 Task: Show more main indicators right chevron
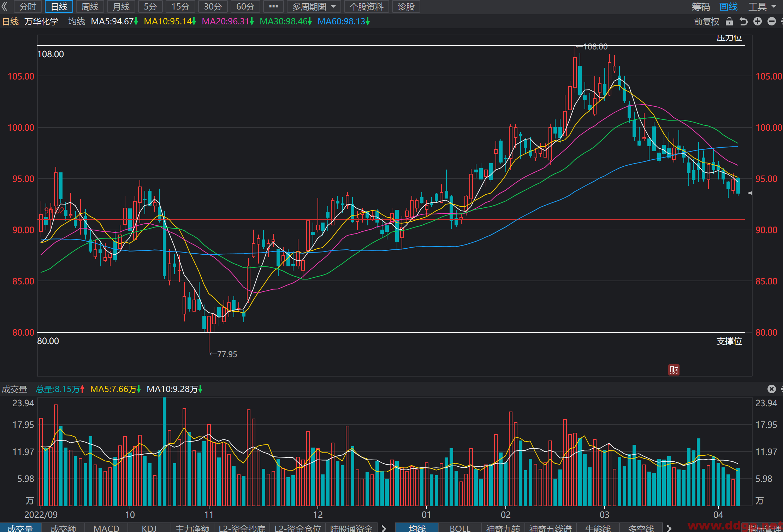tap(669, 528)
